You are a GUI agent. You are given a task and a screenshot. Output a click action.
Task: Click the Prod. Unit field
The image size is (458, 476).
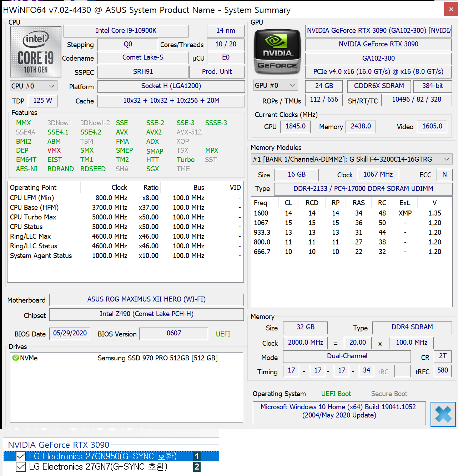coord(217,72)
